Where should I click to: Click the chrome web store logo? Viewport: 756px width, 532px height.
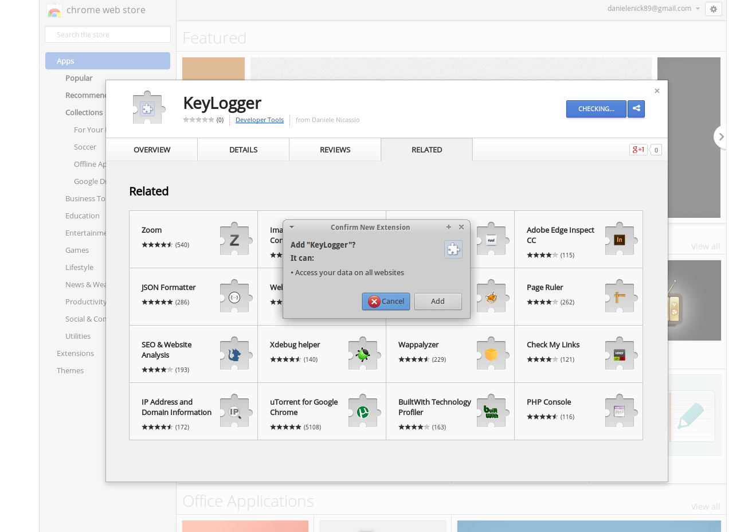pyautogui.click(x=54, y=10)
